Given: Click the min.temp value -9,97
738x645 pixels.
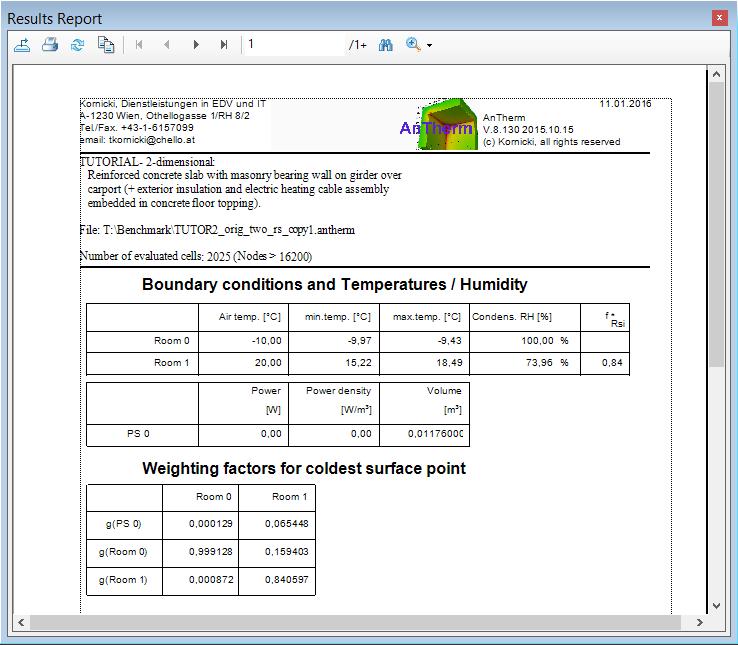Looking at the screenshot, I should 359,340.
